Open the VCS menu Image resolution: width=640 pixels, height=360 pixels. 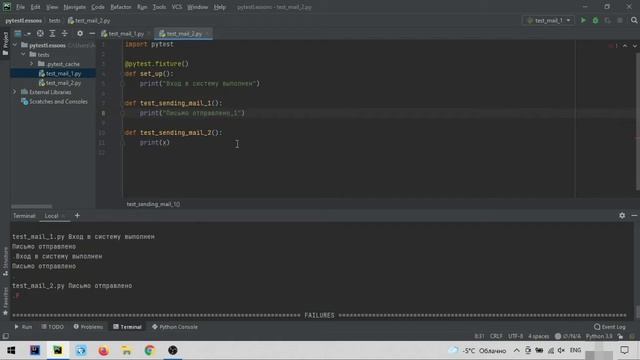click(x=177, y=7)
